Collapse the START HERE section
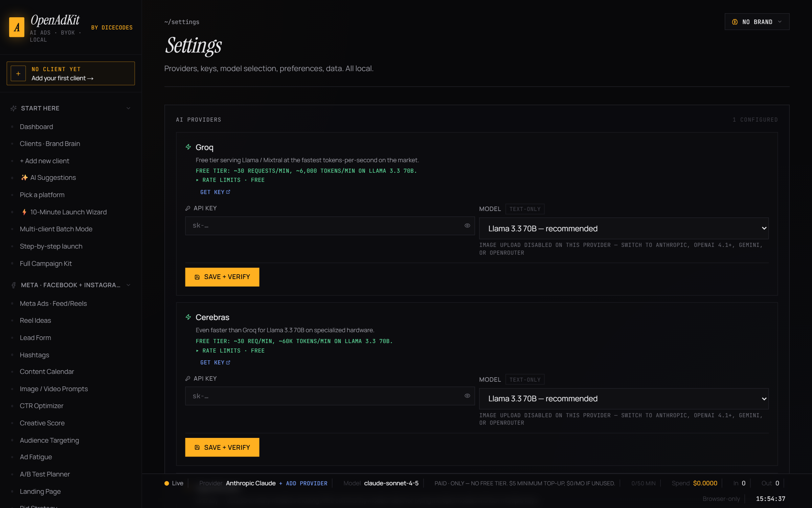Viewport: 812px width, 508px height. (128, 108)
